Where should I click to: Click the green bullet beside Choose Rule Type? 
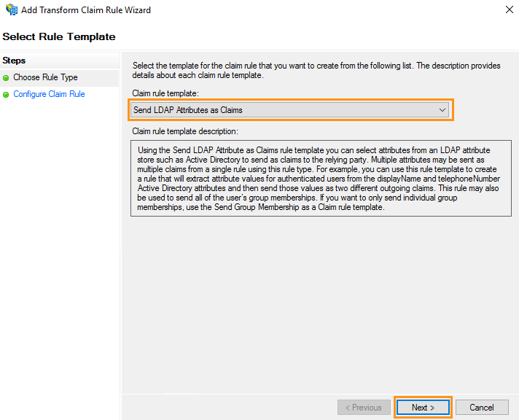coord(6,77)
